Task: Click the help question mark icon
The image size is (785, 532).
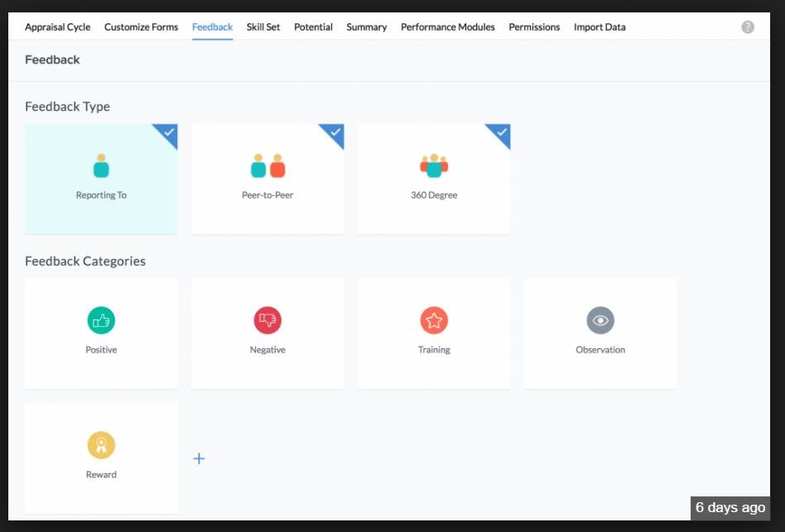Action: 748,27
